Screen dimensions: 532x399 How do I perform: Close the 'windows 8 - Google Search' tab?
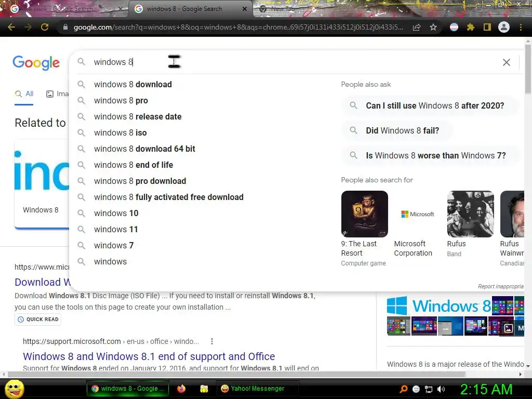coord(245,9)
